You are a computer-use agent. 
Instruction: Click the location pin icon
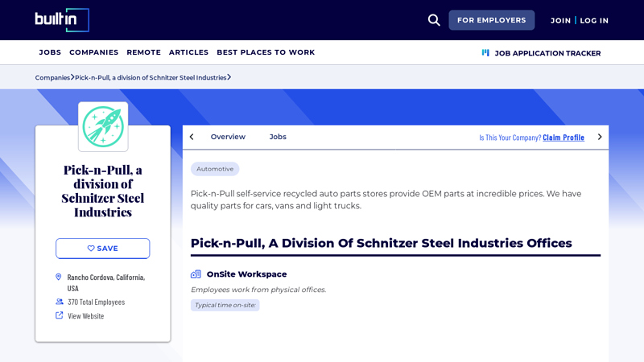pos(59,277)
